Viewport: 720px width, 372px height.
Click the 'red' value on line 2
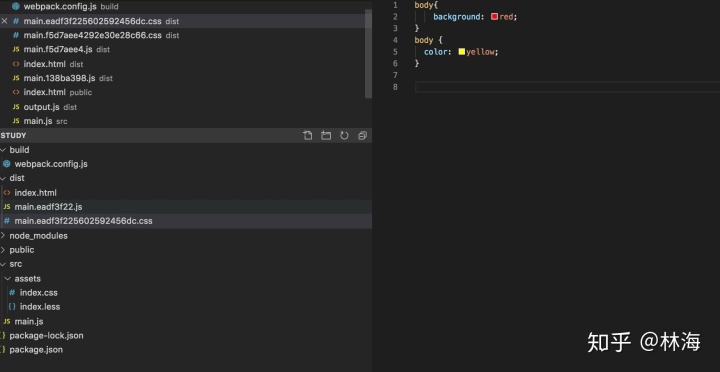click(506, 17)
